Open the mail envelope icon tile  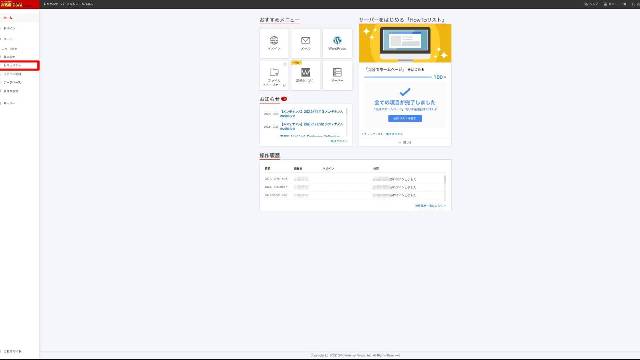[305, 43]
